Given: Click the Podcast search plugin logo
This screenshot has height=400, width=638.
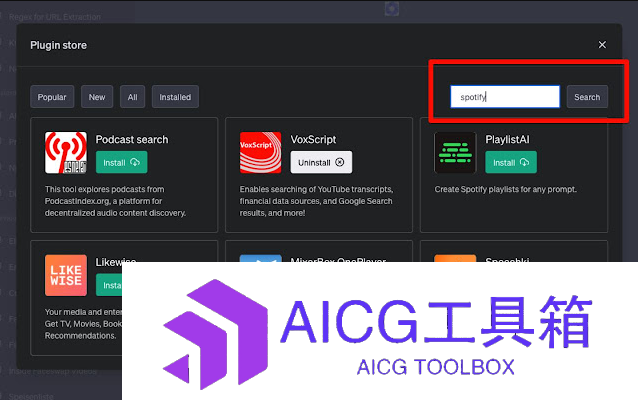Looking at the screenshot, I should point(66,153).
